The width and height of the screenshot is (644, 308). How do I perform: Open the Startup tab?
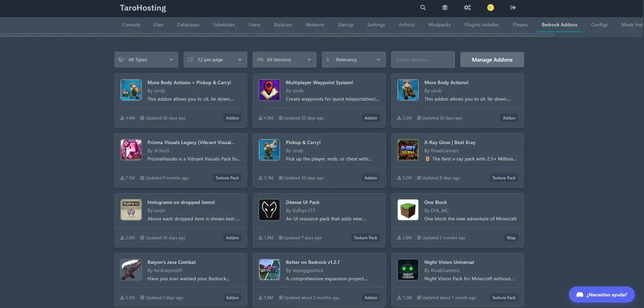346,25
